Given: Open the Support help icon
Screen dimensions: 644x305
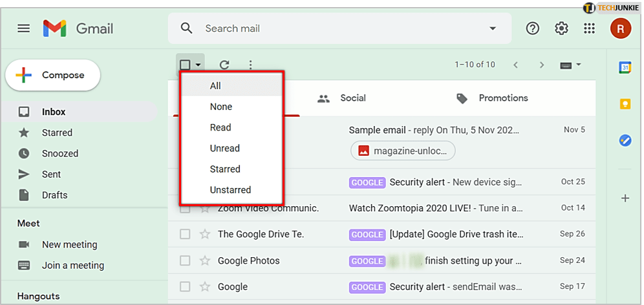Looking at the screenshot, I should click(x=532, y=28).
